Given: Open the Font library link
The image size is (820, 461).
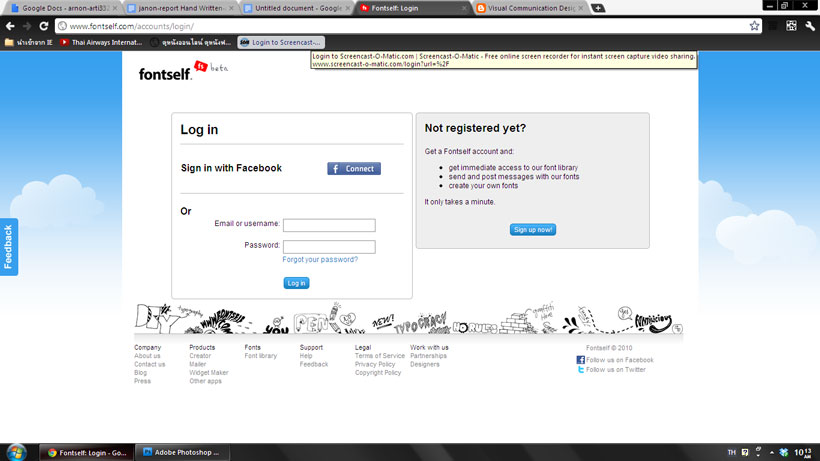Looking at the screenshot, I should click(260, 355).
